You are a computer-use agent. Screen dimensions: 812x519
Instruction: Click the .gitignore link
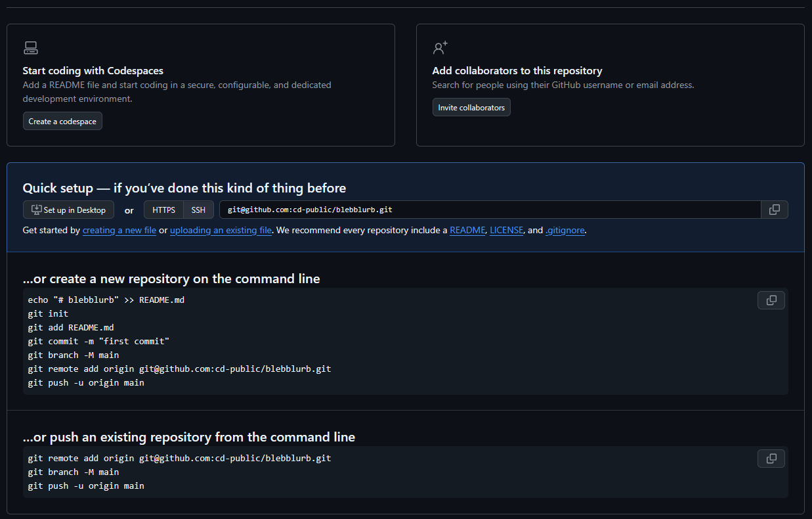click(x=565, y=231)
